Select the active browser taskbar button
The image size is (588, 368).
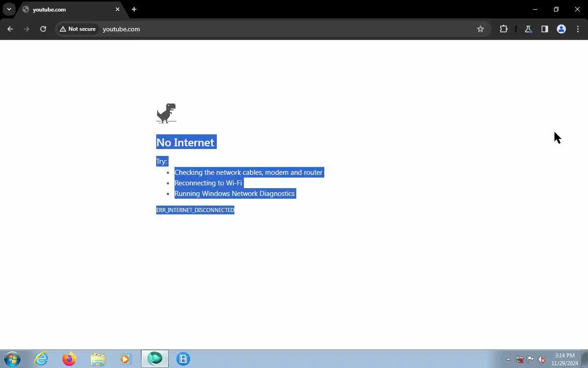[x=155, y=359]
